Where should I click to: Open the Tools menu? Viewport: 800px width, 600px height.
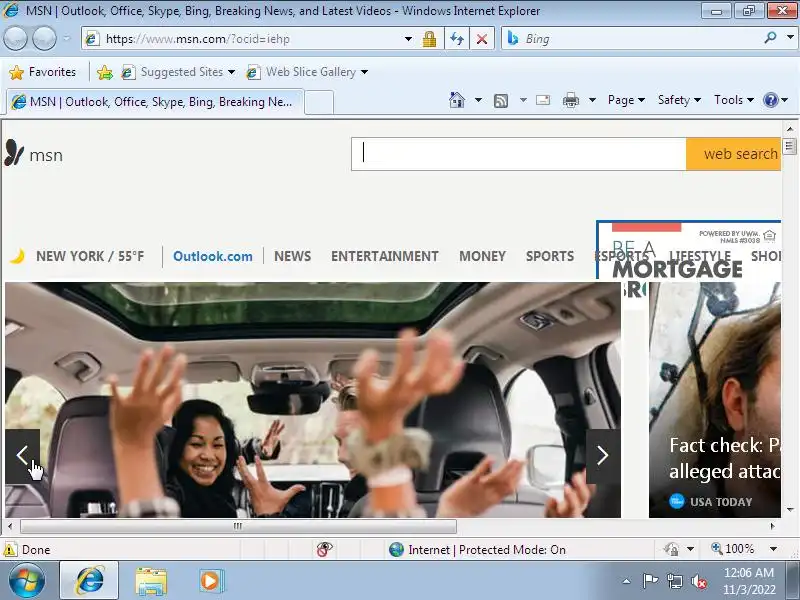tap(734, 100)
